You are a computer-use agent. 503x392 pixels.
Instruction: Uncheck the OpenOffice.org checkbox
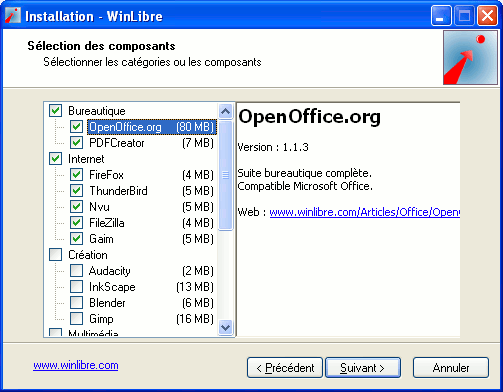(76, 127)
